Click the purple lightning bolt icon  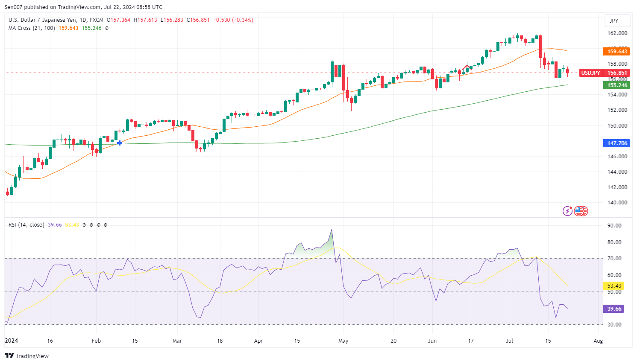(567, 211)
